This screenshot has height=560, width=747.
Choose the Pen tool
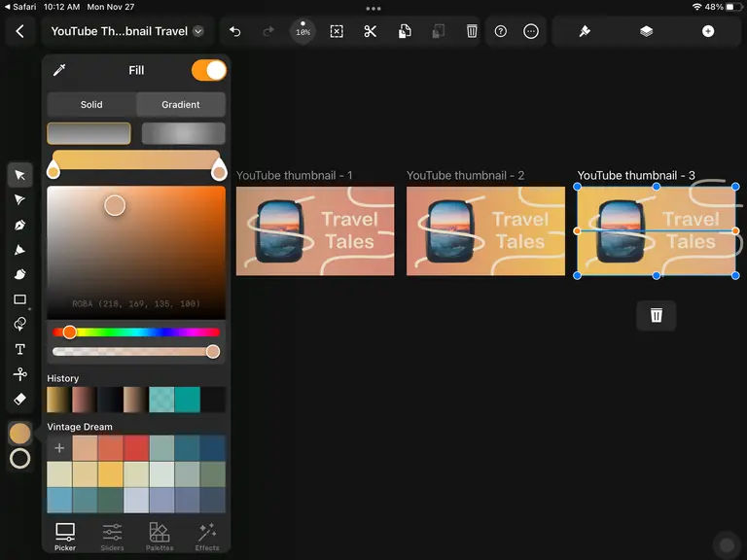[x=20, y=225]
